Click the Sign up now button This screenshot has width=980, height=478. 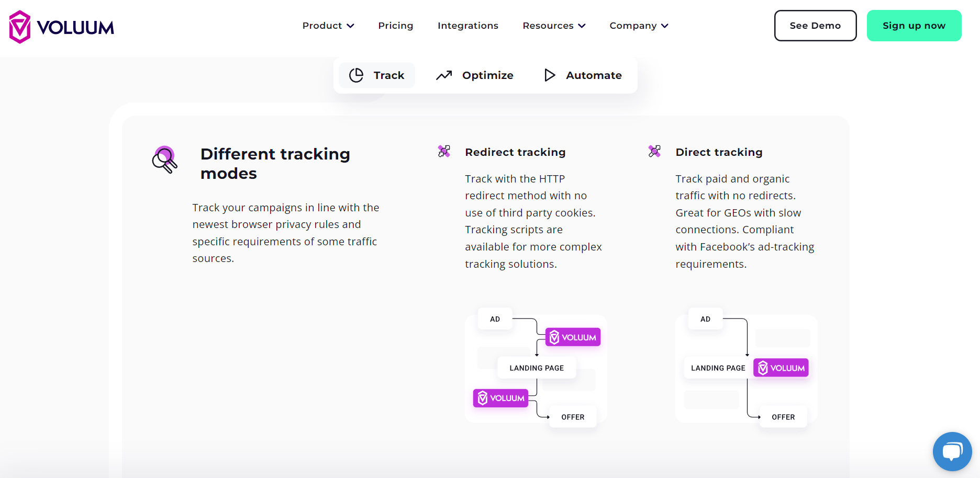[x=914, y=26]
